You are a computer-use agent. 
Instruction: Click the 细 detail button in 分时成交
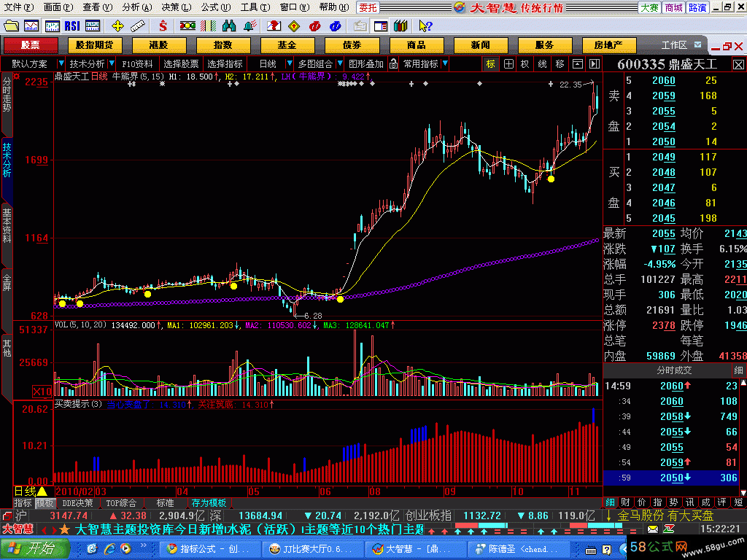click(x=738, y=370)
